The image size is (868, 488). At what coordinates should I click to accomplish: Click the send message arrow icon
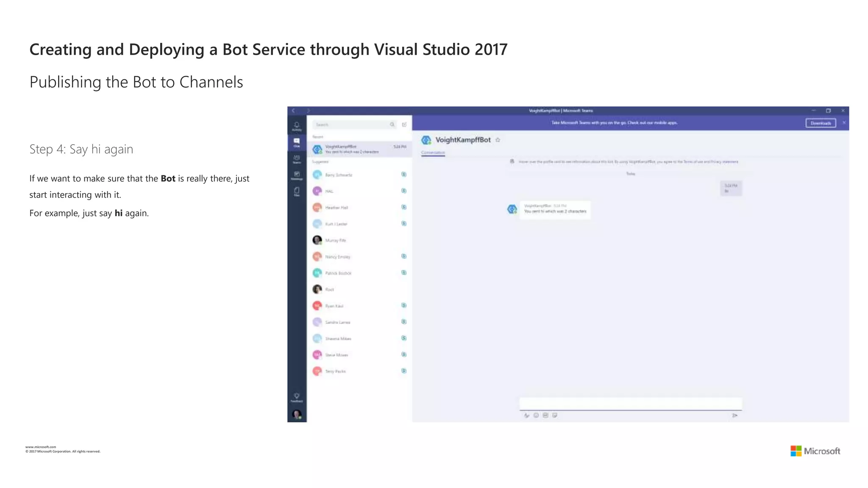[x=734, y=416]
